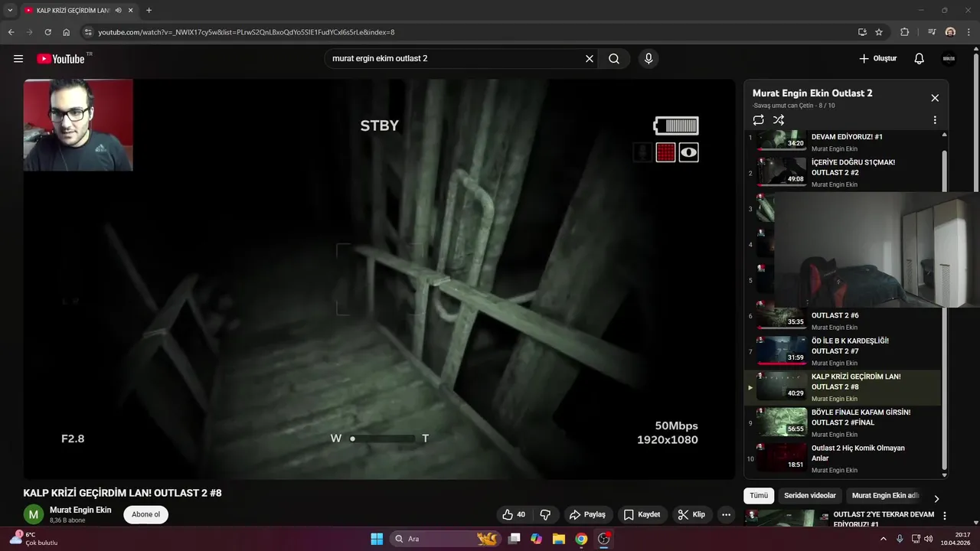Open YouTube account avatar menu

point(949,59)
